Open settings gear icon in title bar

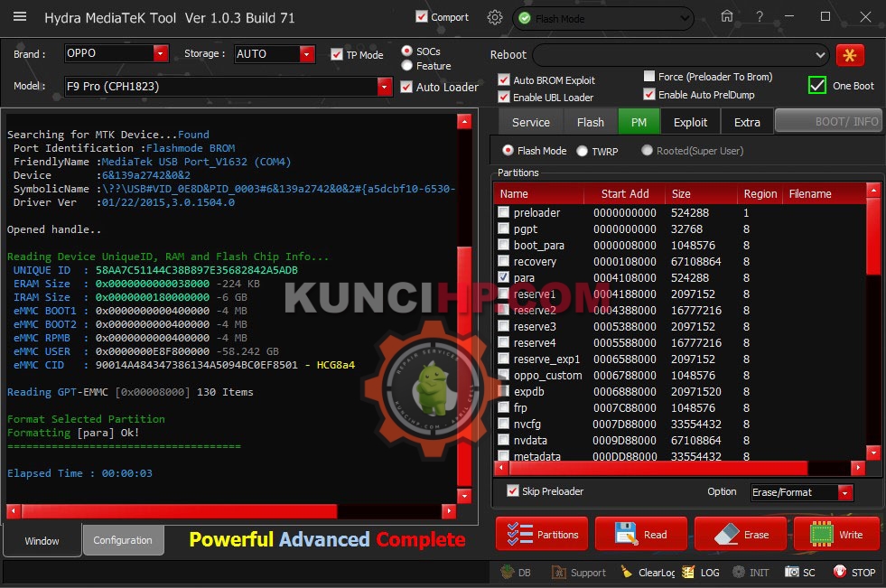coord(494,17)
